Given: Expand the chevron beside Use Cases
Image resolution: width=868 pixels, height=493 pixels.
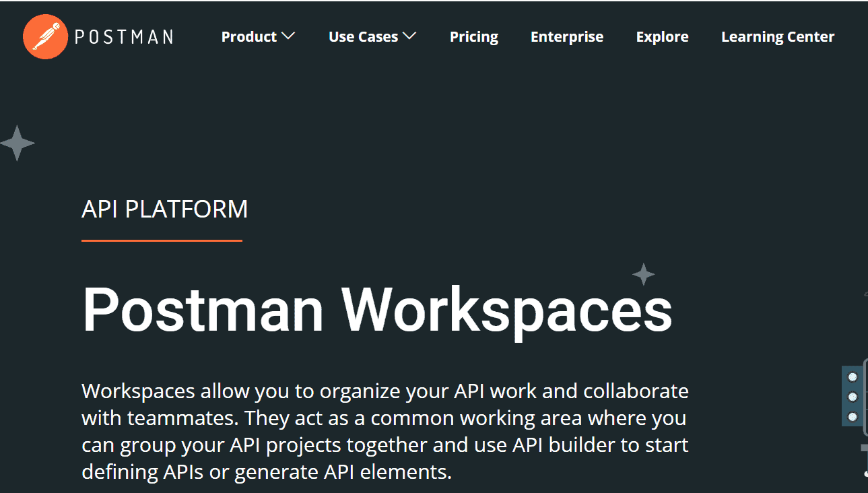Looking at the screenshot, I should (x=409, y=36).
